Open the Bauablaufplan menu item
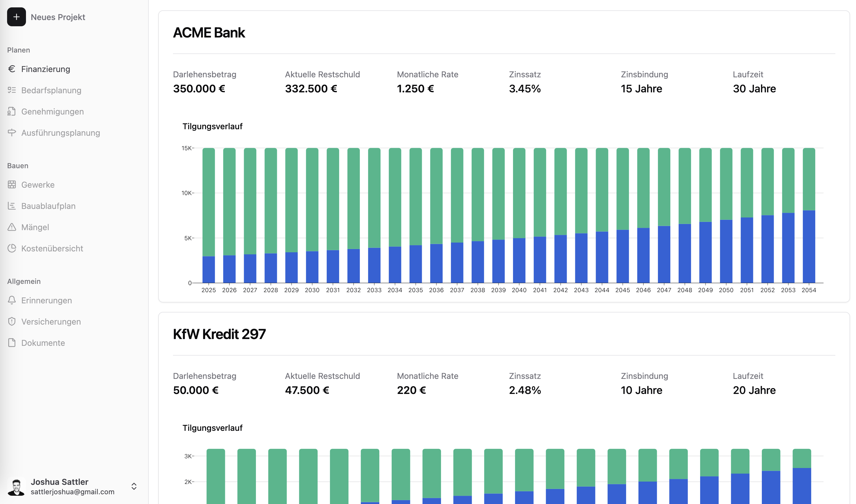Screen dimensions: 856x504 tap(48, 206)
